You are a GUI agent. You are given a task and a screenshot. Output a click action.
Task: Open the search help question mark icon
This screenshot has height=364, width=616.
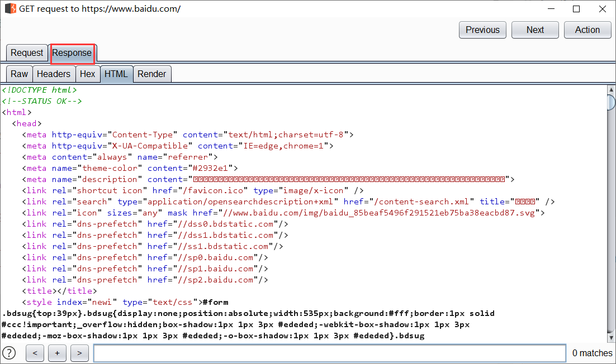point(9,353)
